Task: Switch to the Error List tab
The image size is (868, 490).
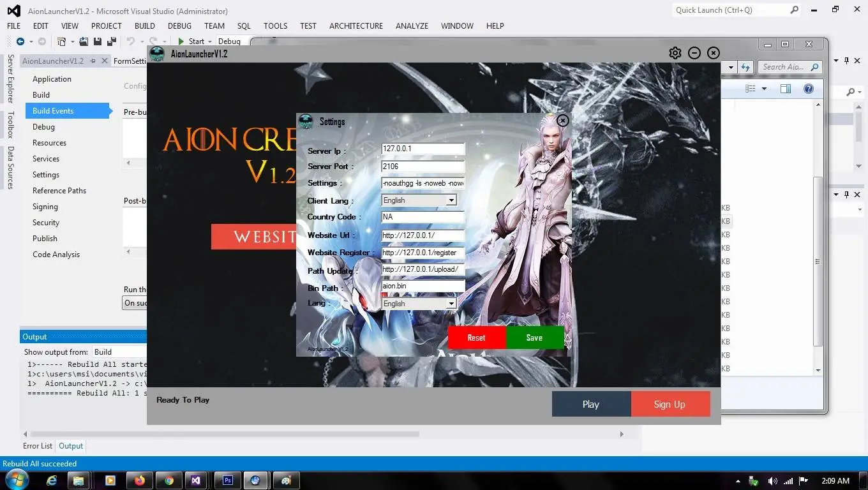Action: [38, 446]
